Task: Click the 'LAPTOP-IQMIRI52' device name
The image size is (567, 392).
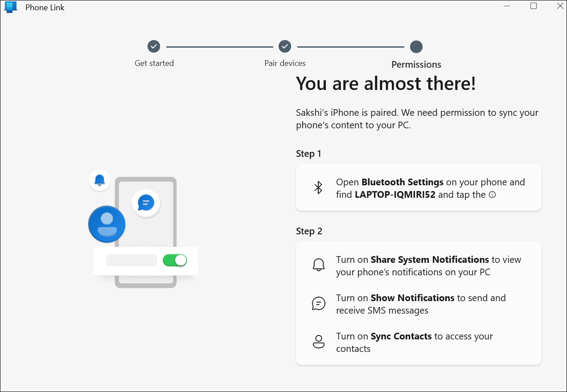Action: [x=395, y=195]
